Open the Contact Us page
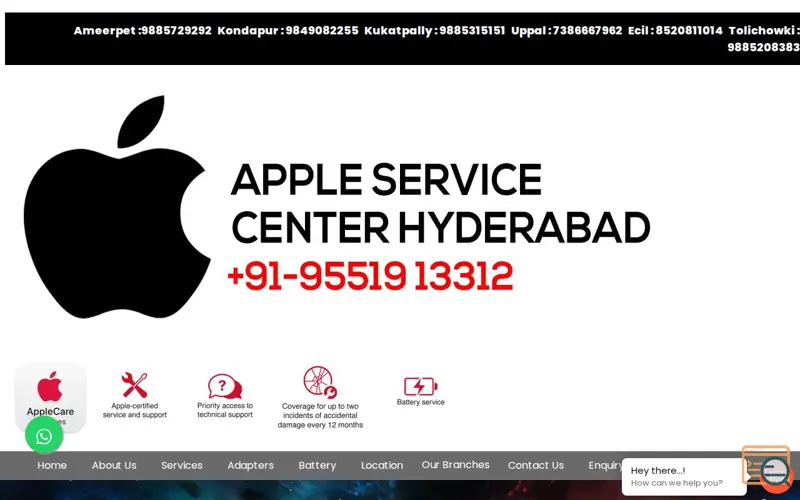This screenshot has width=800, height=500. pyautogui.click(x=536, y=465)
